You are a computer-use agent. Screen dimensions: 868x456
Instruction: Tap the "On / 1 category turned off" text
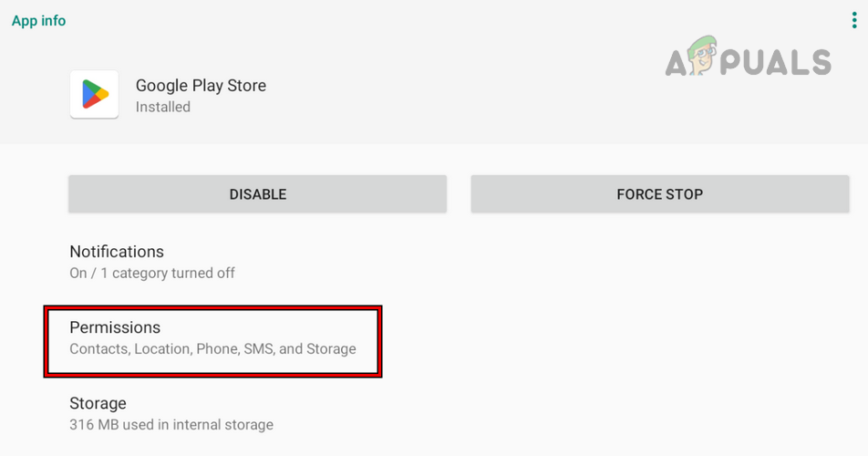point(152,273)
